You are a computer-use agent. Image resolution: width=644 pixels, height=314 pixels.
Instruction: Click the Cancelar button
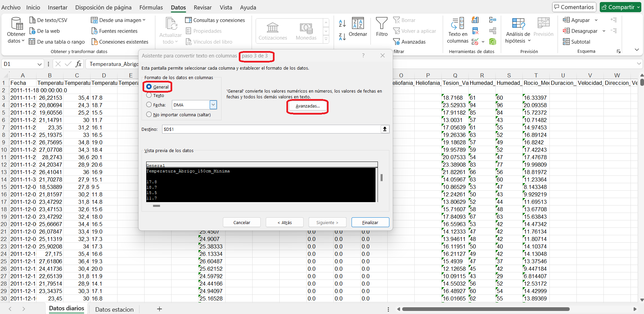242,222
